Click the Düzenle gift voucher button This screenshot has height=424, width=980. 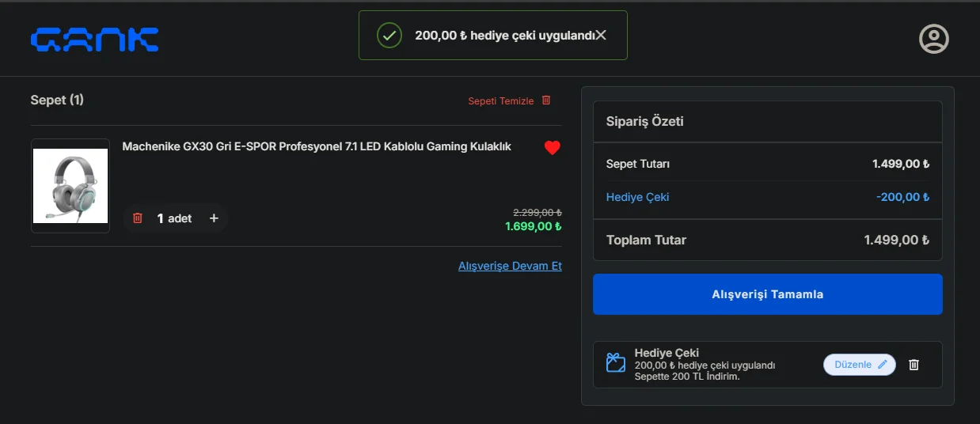(860, 365)
